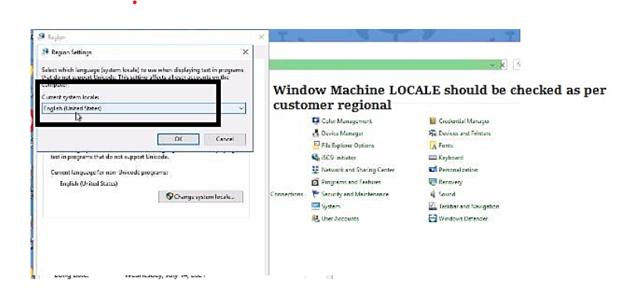
Task: Open the Programs and Features icon
Action: coord(316,182)
